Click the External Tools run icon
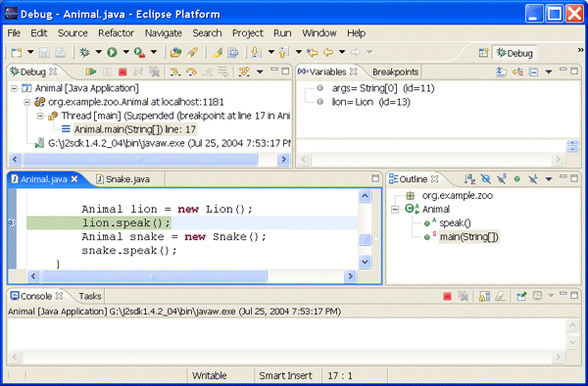 click(x=139, y=53)
